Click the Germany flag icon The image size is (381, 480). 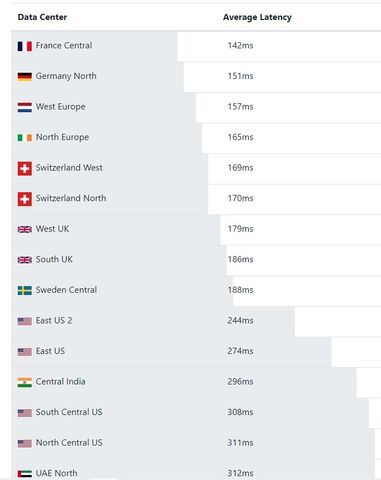click(x=25, y=76)
